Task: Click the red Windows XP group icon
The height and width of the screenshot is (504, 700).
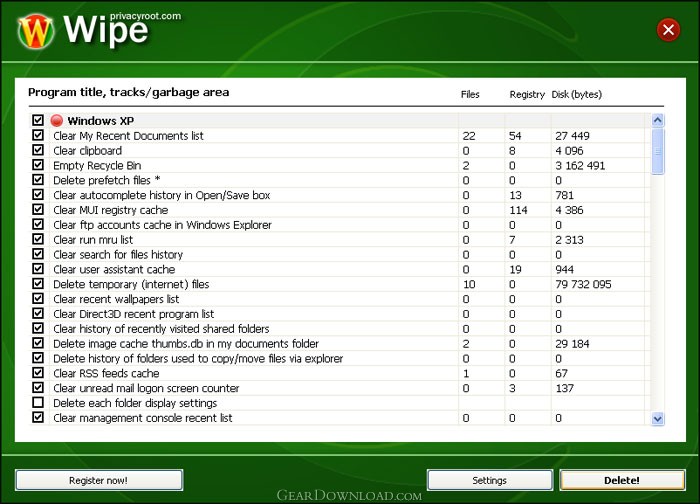Action: tap(57, 121)
